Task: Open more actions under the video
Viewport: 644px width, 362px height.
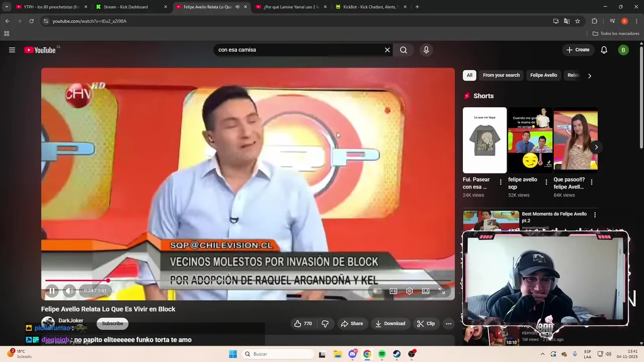Action: pyautogui.click(x=449, y=324)
